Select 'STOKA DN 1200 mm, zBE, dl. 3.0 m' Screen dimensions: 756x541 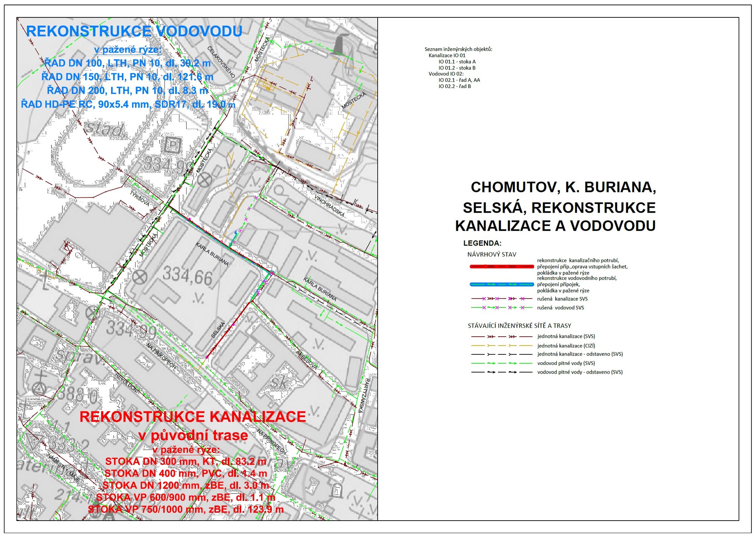pos(186,485)
